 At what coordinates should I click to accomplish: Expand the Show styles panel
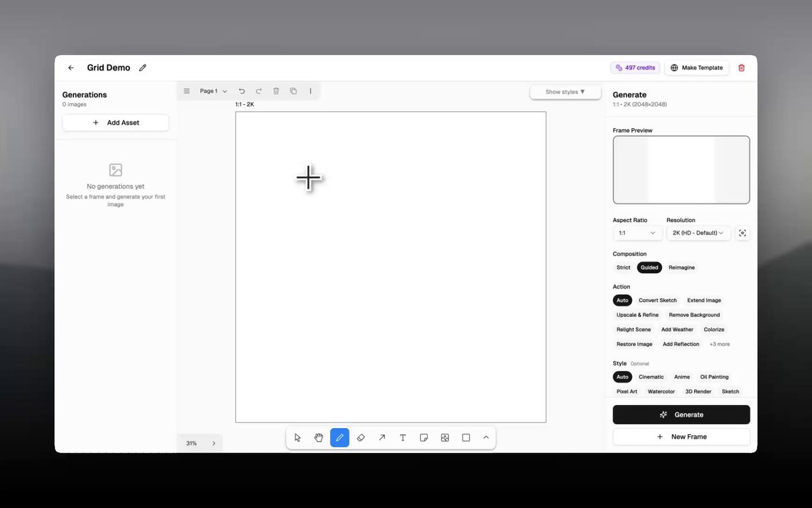pyautogui.click(x=565, y=92)
